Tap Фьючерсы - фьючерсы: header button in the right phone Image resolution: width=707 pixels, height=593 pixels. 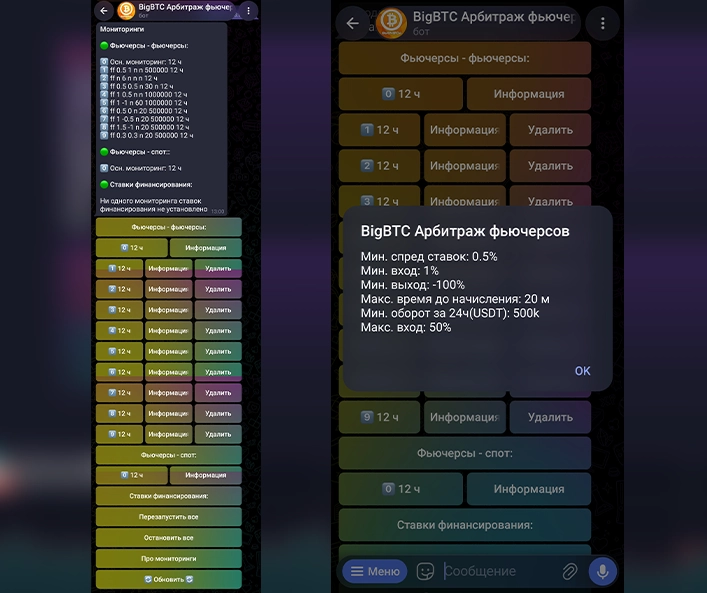[465, 58]
